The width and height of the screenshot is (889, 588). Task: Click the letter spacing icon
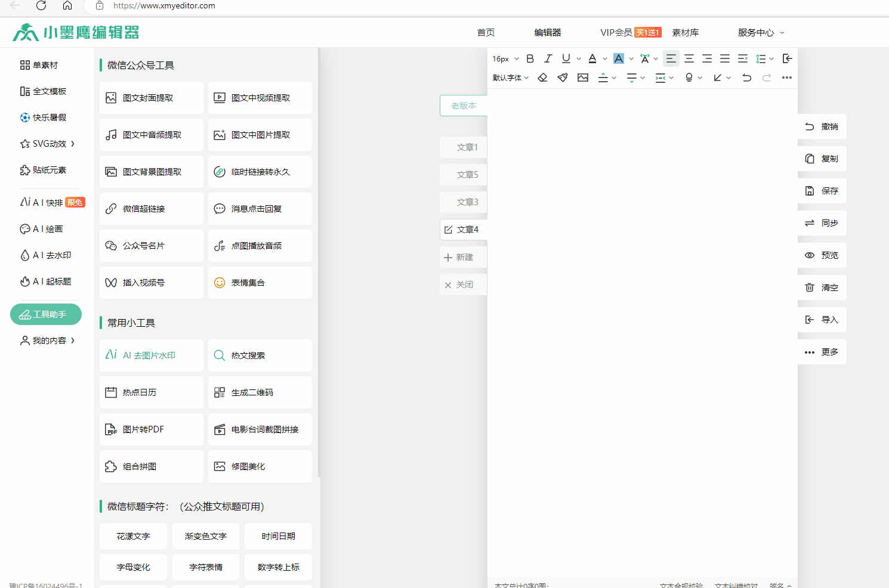tap(645, 58)
